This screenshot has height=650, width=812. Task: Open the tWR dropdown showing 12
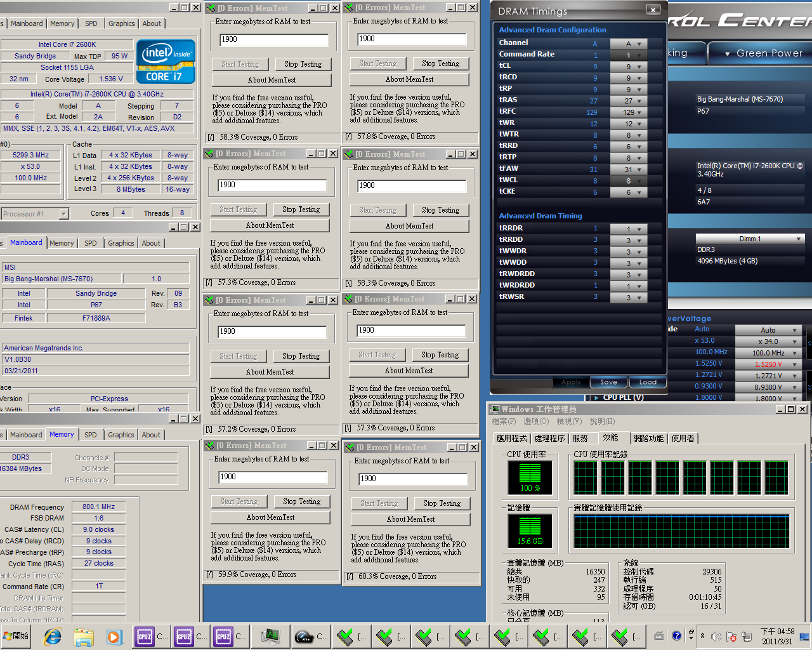628,124
